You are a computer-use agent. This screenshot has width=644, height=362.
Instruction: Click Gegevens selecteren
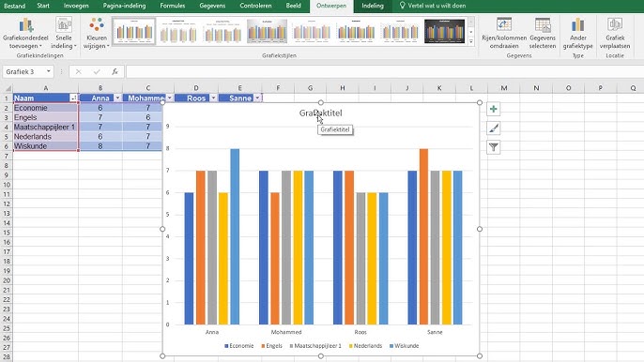click(543, 33)
